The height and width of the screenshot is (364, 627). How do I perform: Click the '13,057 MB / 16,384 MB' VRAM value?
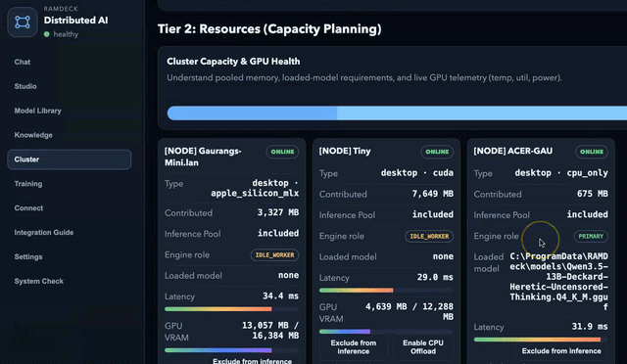270,331
